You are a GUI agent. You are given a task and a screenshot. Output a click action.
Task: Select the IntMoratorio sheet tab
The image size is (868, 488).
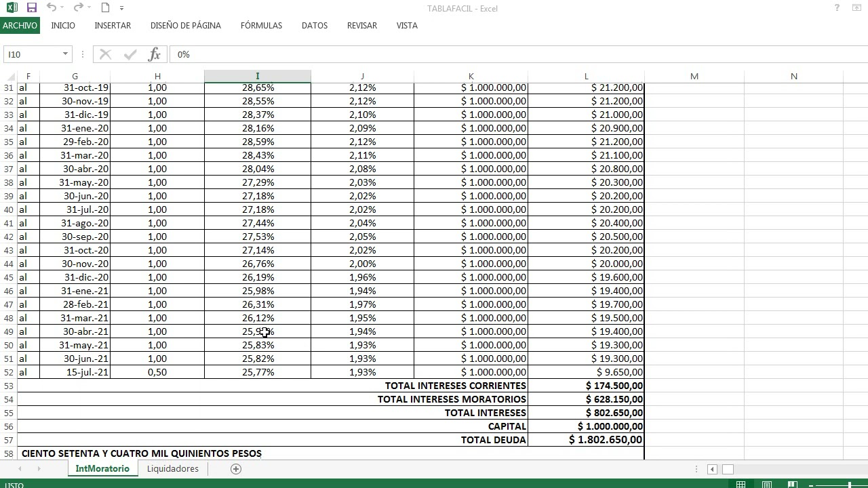102,468
